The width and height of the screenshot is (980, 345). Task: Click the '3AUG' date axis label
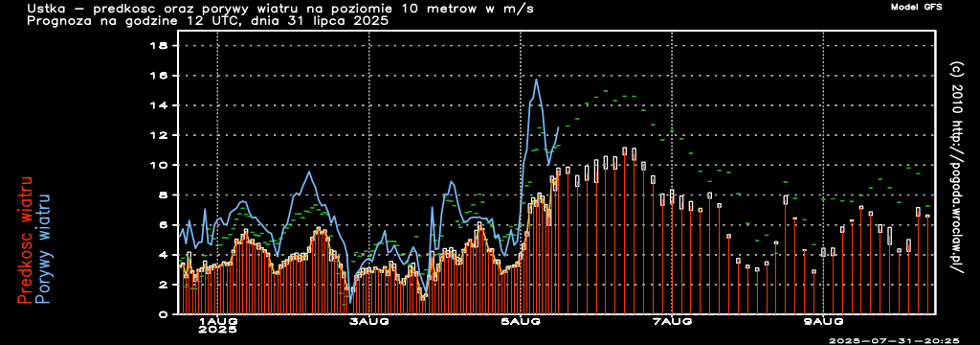click(369, 321)
